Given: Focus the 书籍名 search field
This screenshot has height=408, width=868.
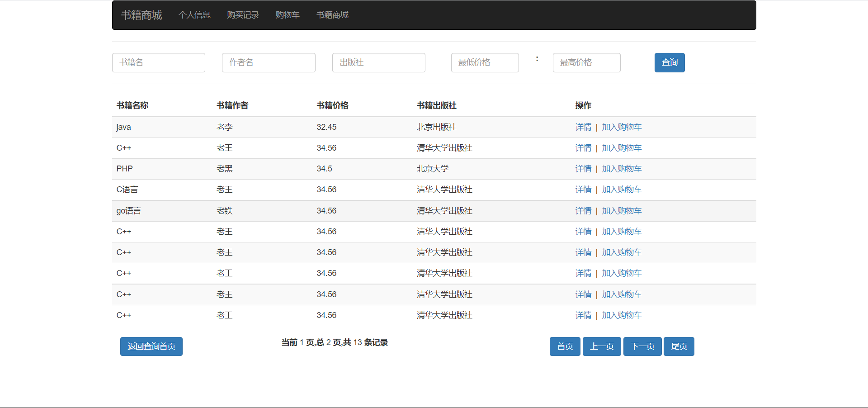Looking at the screenshot, I should (159, 62).
